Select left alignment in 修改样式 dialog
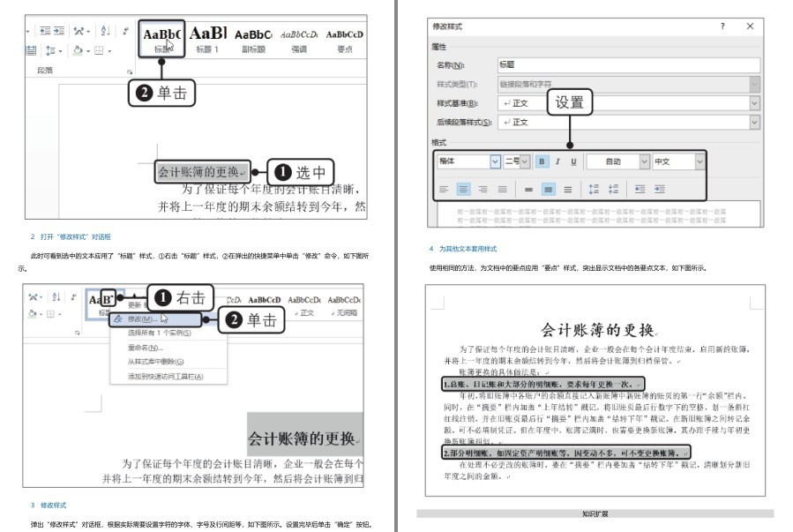 444,189
